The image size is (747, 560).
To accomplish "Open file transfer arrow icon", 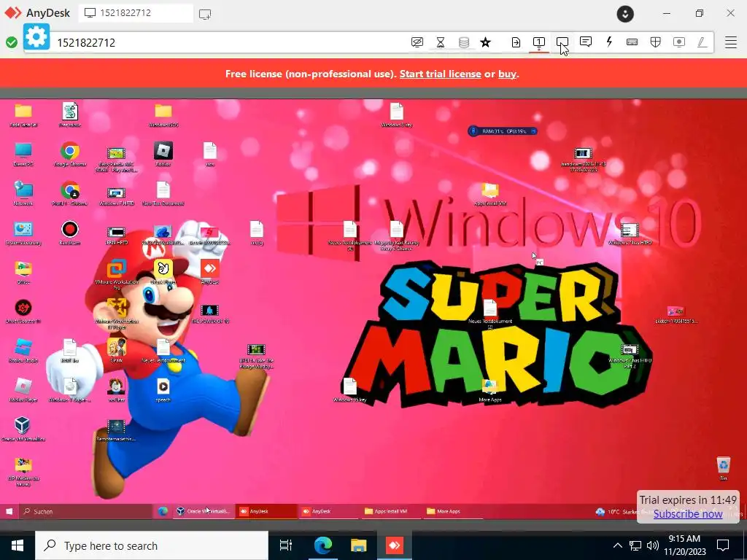I will coord(516,42).
